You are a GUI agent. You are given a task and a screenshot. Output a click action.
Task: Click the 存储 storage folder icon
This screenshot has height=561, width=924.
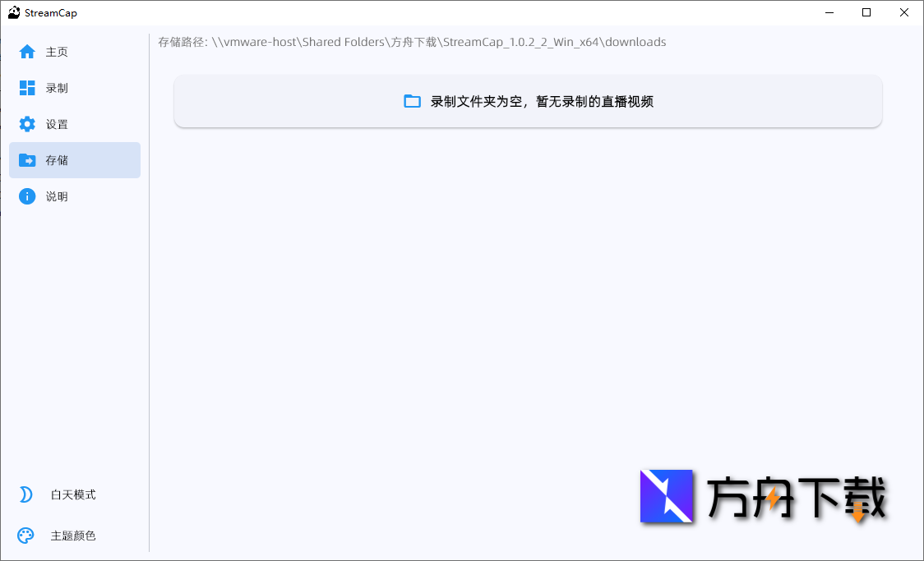tap(25, 159)
